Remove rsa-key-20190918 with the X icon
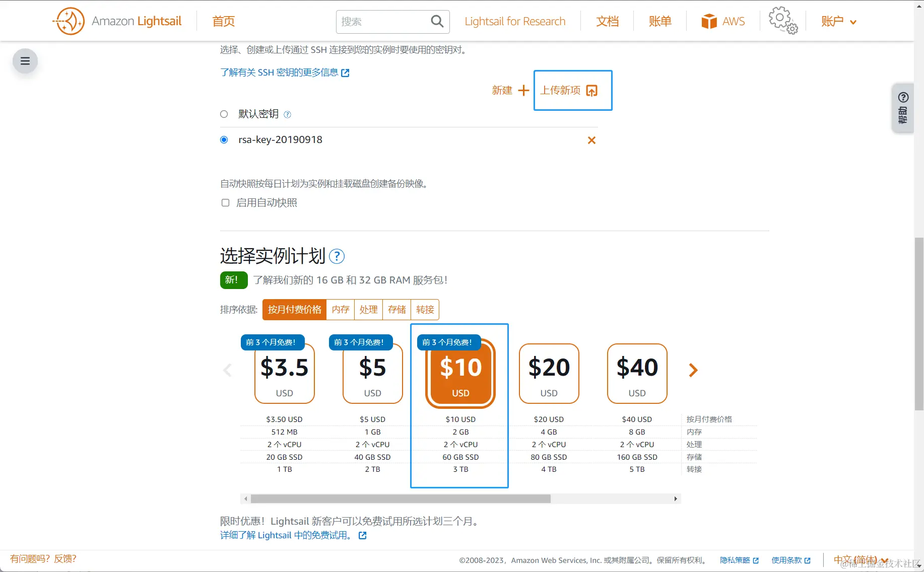Screen dimensions: 924x572 591,140
